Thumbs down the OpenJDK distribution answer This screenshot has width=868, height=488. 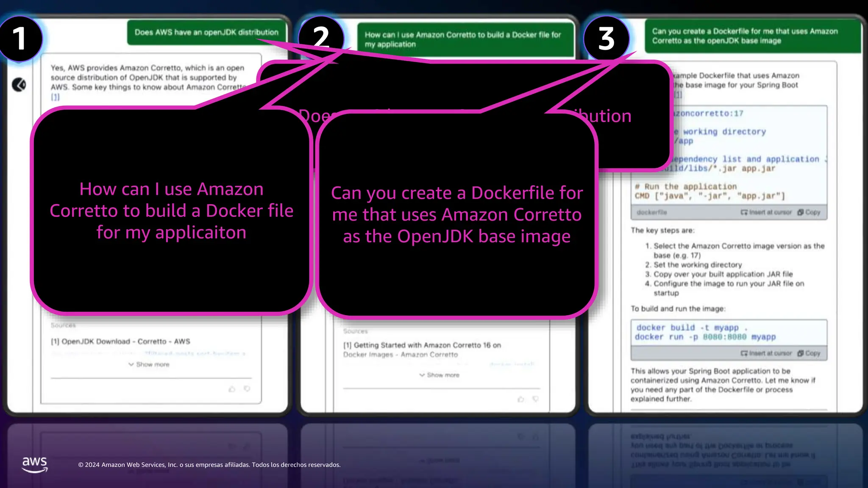(247, 389)
